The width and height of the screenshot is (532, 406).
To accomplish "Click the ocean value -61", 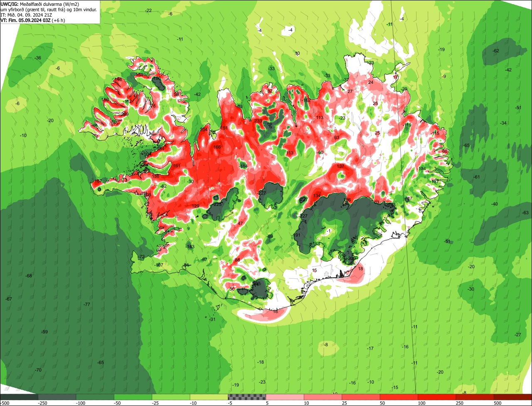I will tap(476, 177).
